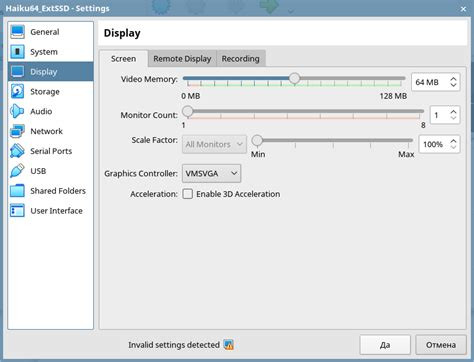Viewport: 474px width, 362px height.
Task: Switch to the Remote Display tab
Action: pos(182,59)
